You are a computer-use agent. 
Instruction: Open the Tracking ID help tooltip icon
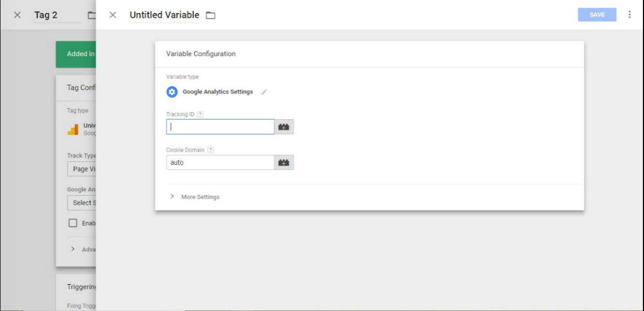tap(200, 114)
